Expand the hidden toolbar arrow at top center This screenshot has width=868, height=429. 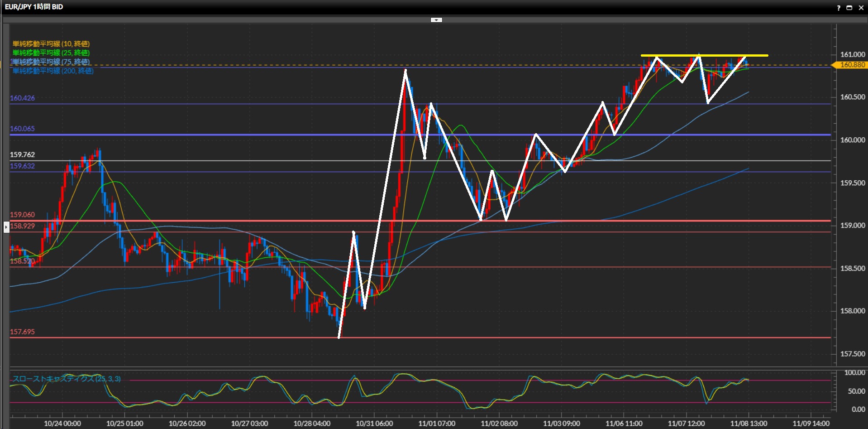pyautogui.click(x=436, y=20)
